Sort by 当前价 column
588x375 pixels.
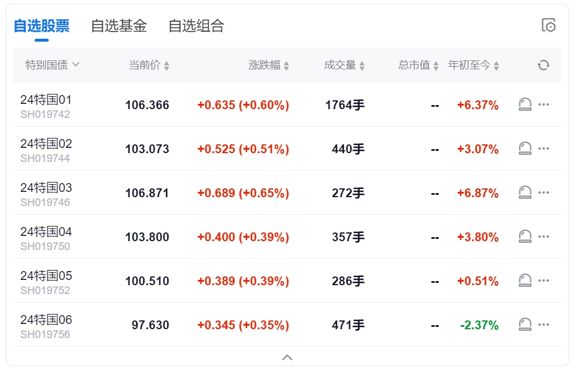tap(149, 65)
